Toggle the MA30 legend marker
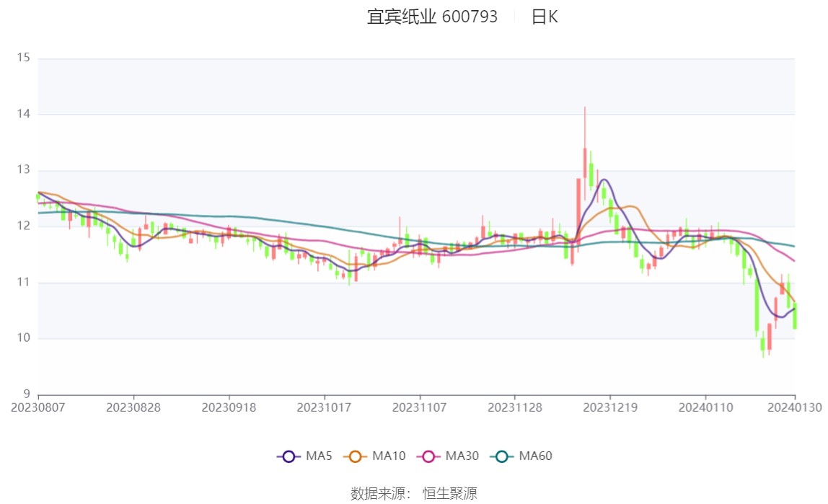The width and height of the screenshot is (828, 504). [428, 456]
